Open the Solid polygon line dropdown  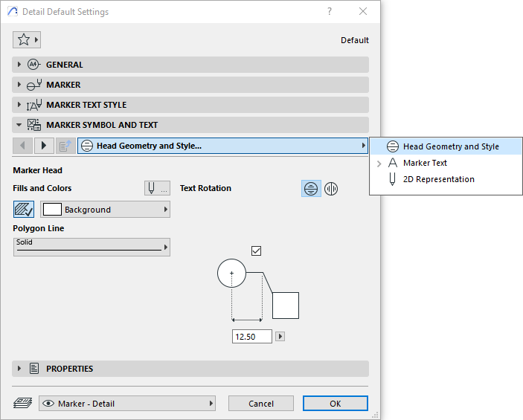tap(92, 247)
